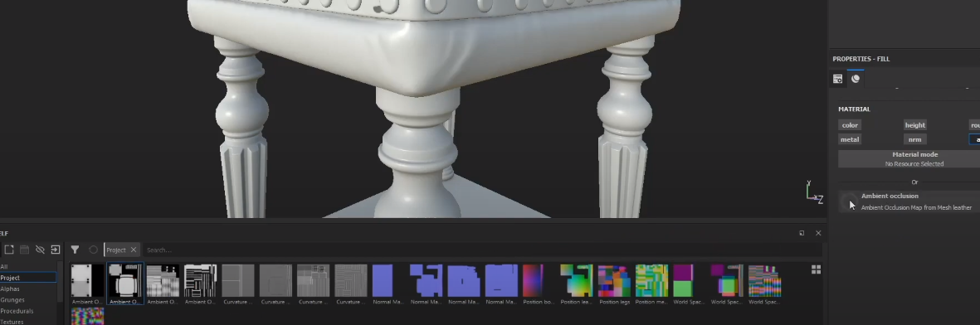Image resolution: width=980 pixels, height=325 pixels.
Task: Toggle the hide folders eye icon in shelf
Action: (x=40, y=250)
